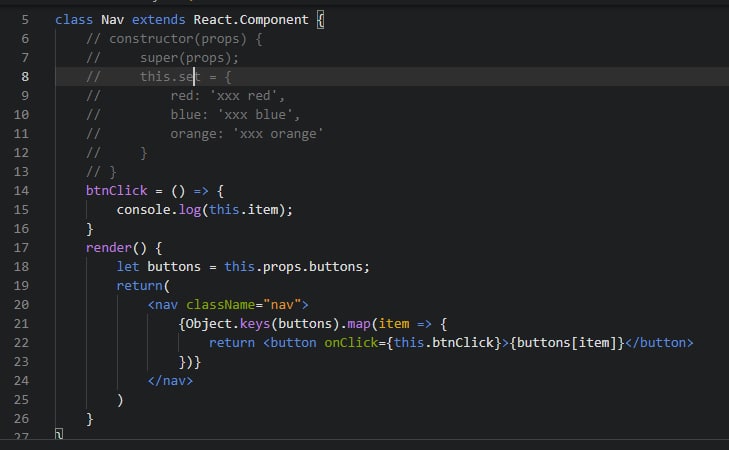Click the 'this.set' comment text on line 8
Viewport: 729px width, 450px height.
click(170, 77)
